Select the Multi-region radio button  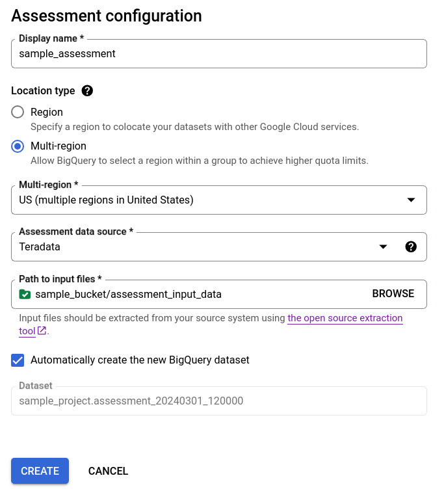[18, 146]
